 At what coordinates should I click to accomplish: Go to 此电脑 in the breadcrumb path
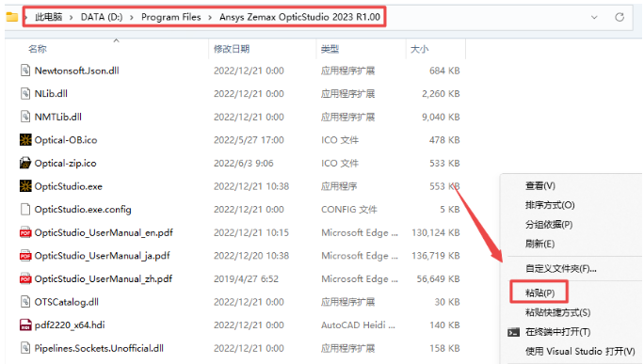[48, 17]
